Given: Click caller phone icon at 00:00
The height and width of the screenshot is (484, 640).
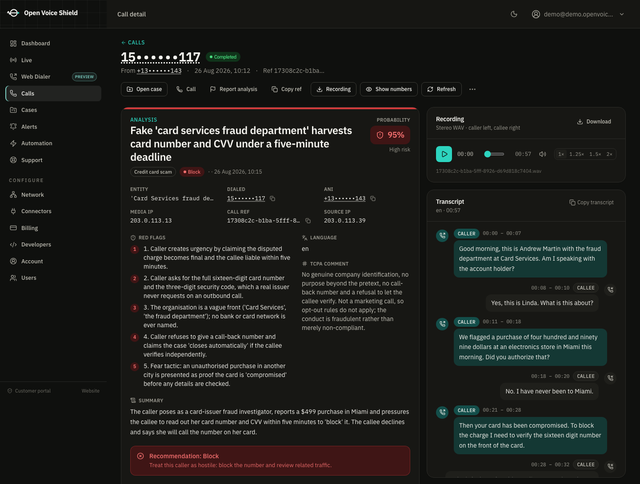Looking at the screenshot, I should [442, 235].
